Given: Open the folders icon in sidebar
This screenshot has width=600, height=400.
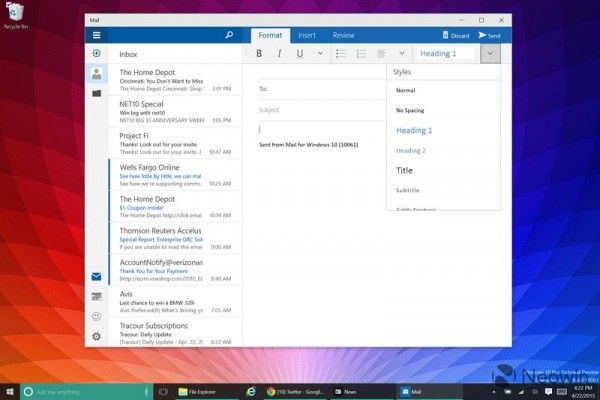Looking at the screenshot, I should 96,93.
